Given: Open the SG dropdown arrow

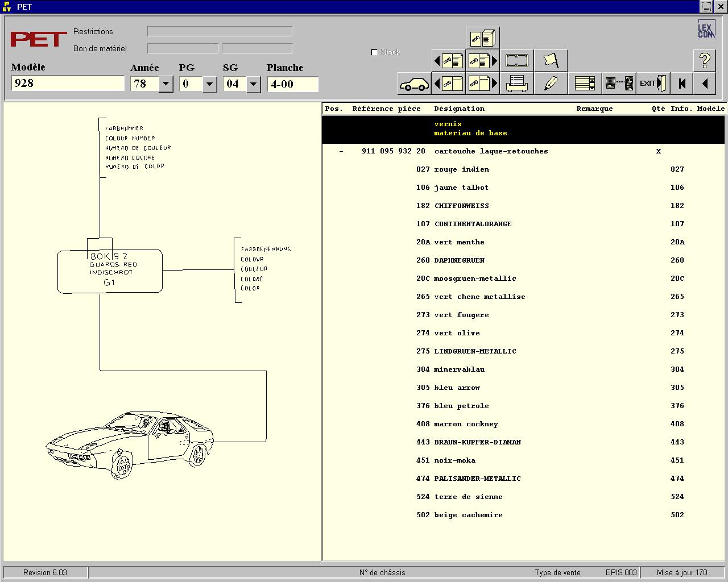Looking at the screenshot, I should 253,84.
